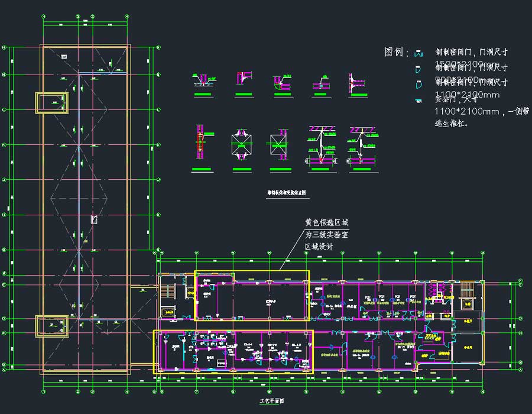Click the 黄色框选区域 annotation text
Viewport: 532px width, 414px height.
(x=326, y=223)
